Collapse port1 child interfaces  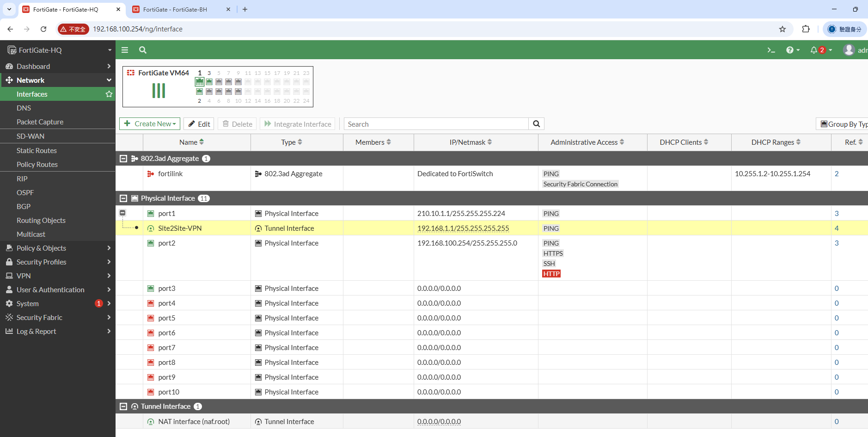122,213
